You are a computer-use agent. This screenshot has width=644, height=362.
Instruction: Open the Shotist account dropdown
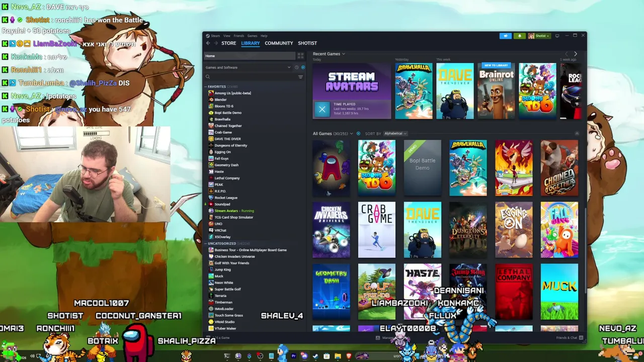pos(539,36)
